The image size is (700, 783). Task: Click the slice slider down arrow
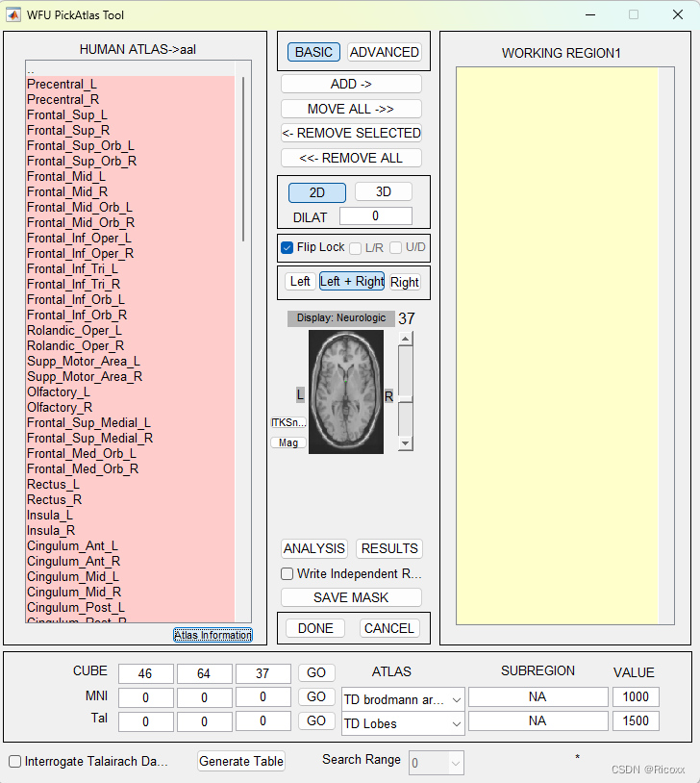406,443
